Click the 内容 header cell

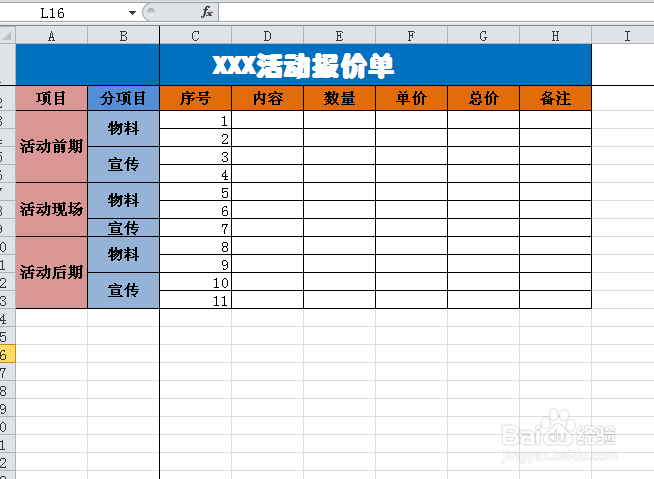click(267, 98)
